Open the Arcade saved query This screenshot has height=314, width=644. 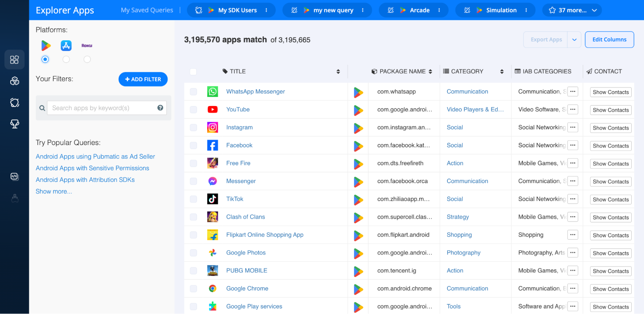pos(420,10)
